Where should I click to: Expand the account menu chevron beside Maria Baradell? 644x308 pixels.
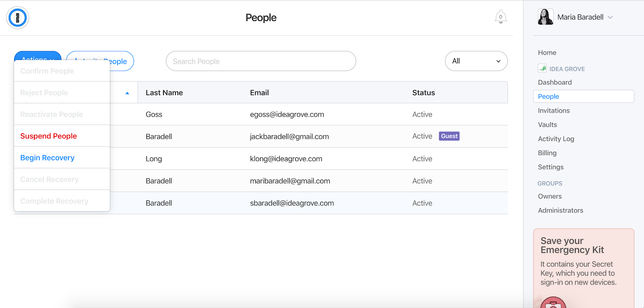coord(610,17)
